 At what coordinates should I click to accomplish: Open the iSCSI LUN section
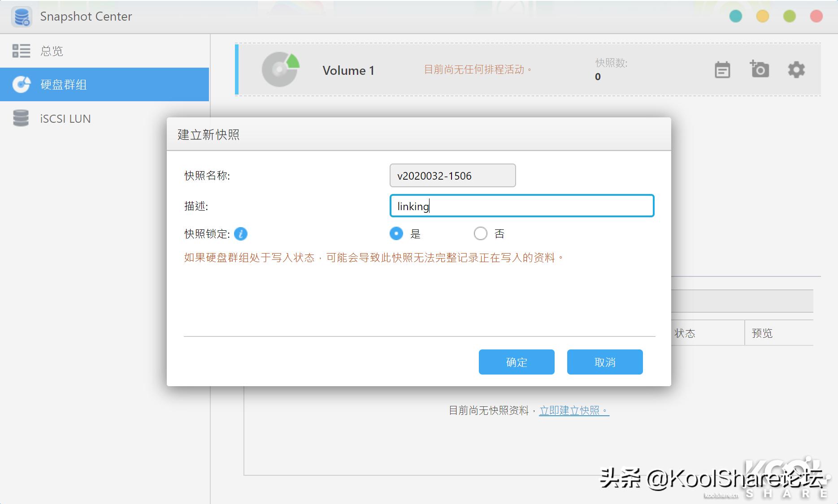pyautogui.click(x=65, y=118)
